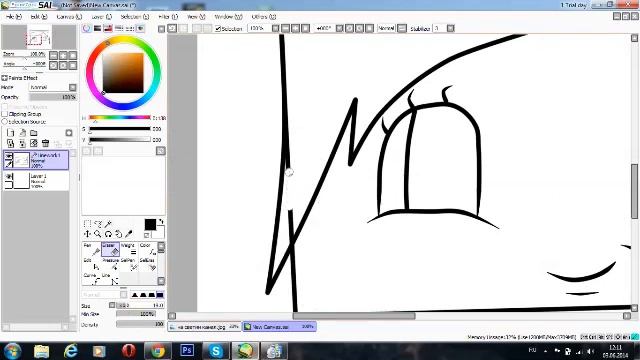Open the Selection menu

pyautogui.click(x=134, y=17)
